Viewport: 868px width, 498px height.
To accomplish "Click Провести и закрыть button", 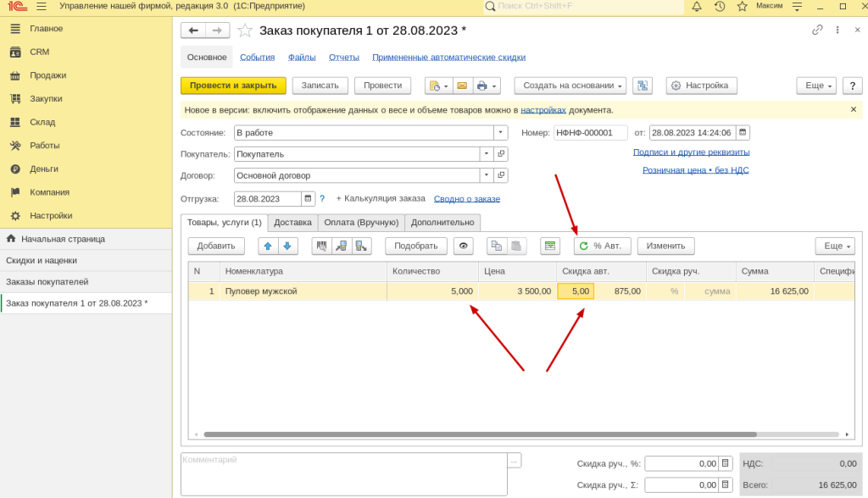I will click(233, 86).
